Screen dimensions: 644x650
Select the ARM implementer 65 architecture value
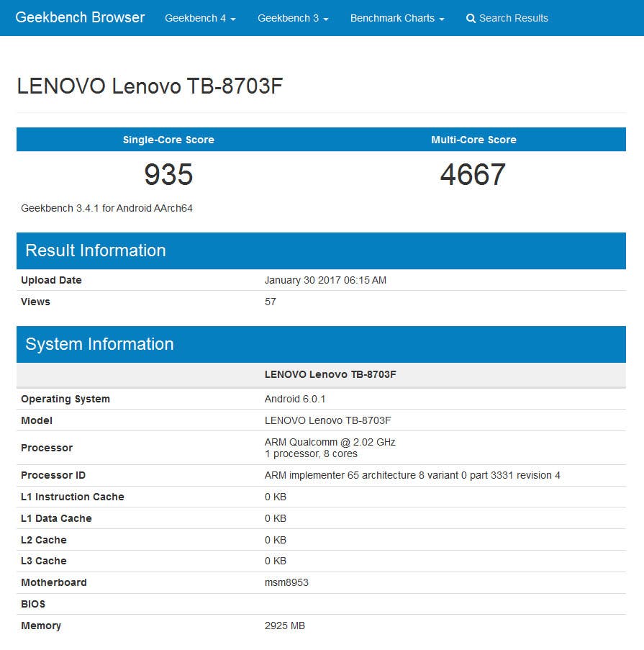[x=412, y=475]
